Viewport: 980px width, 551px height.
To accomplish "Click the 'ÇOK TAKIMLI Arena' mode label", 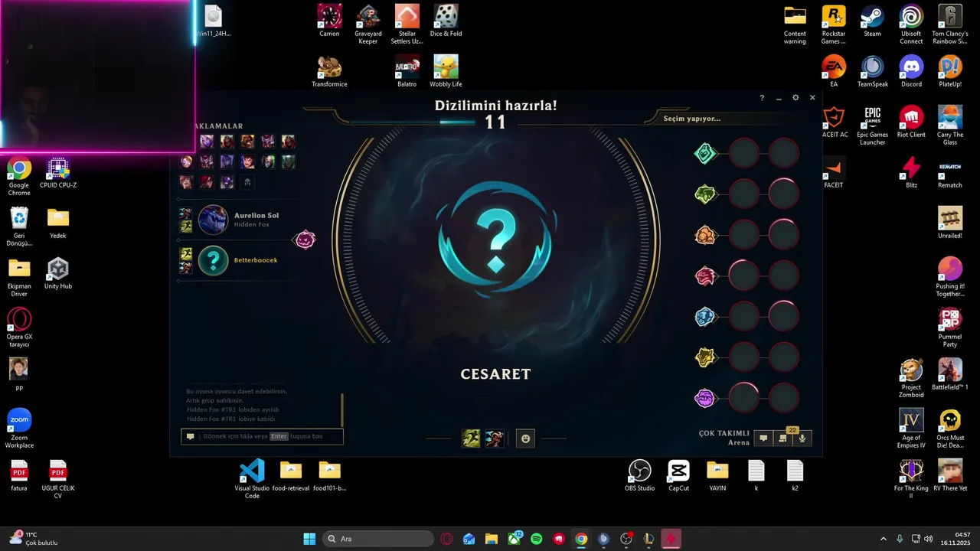I will pos(724,438).
